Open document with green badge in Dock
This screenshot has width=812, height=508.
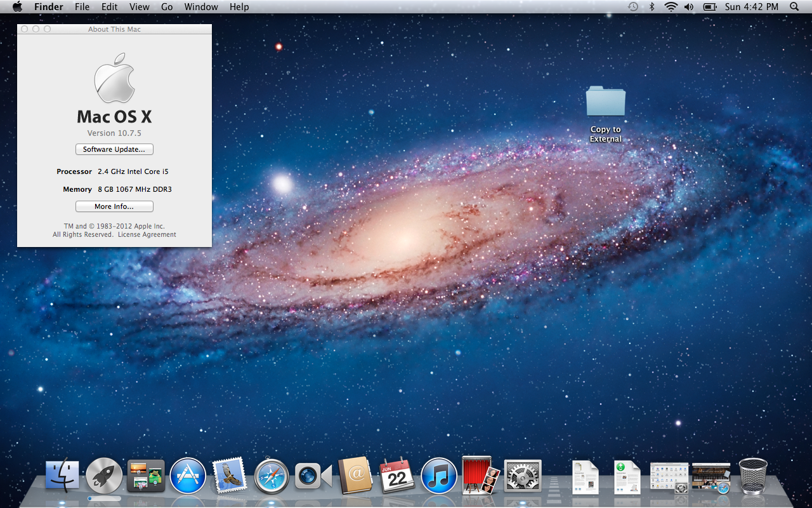coord(627,478)
